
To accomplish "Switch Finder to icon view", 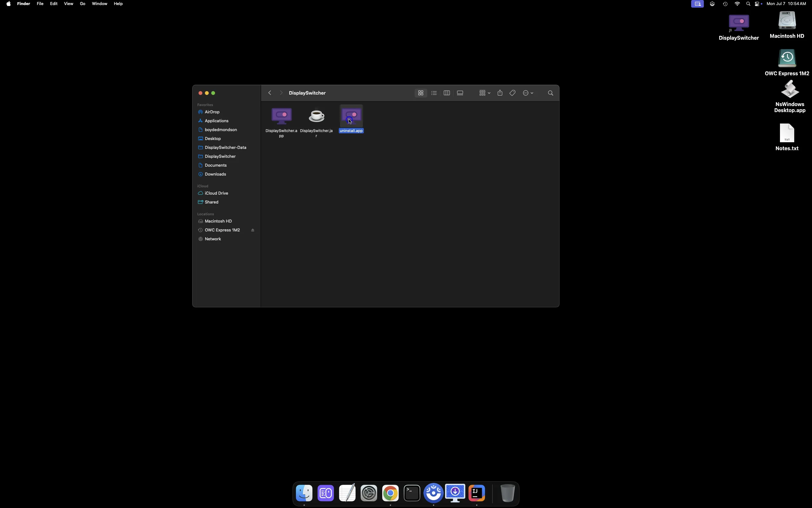I will pyautogui.click(x=421, y=93).
